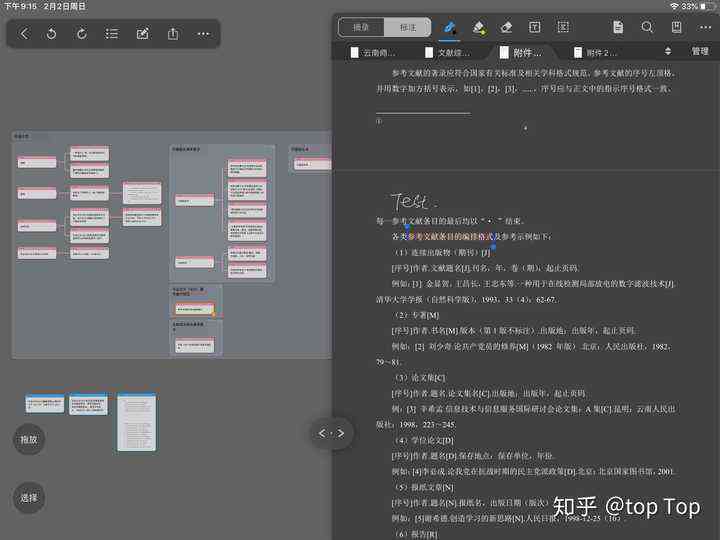The image size is (720, 540).
Task: Tap the handwritten Test annotation
Action: click(413, 201)
